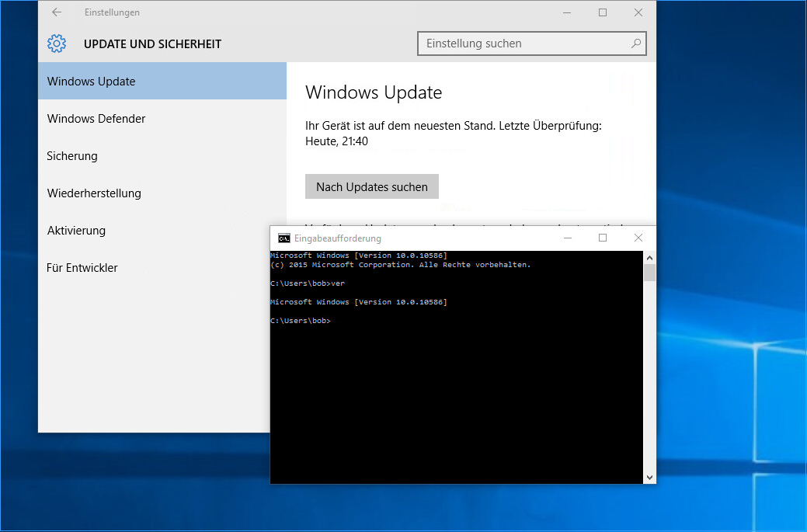
Task: Click the Nach Updates suchen button
Action: (371, 186)
